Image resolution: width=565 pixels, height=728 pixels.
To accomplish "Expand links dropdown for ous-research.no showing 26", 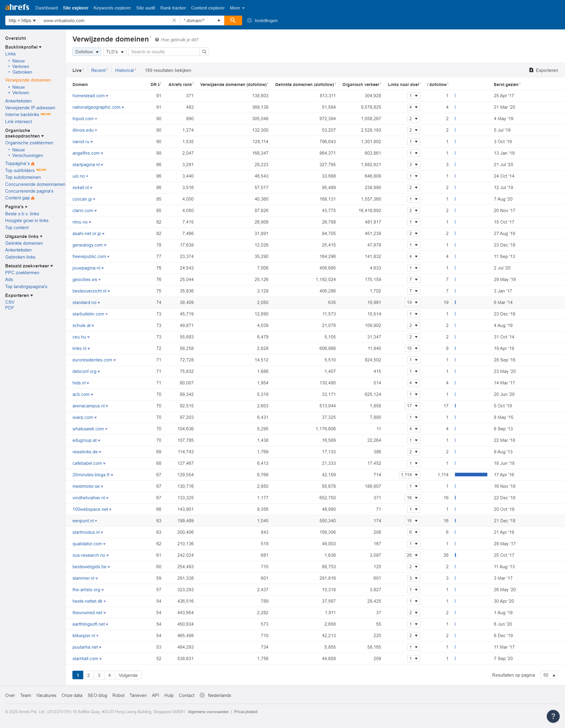I will (413, 555).
